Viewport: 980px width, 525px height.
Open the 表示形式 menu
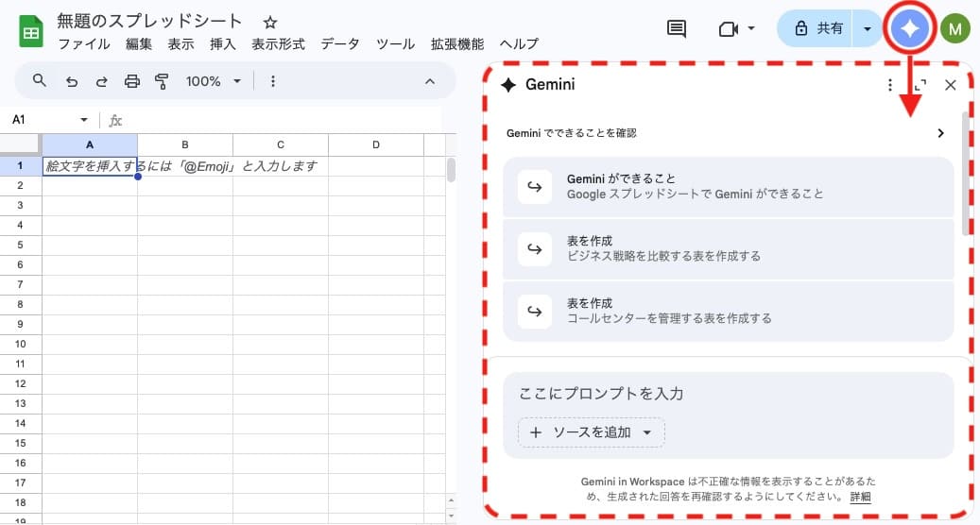click(x=278, y=44)
